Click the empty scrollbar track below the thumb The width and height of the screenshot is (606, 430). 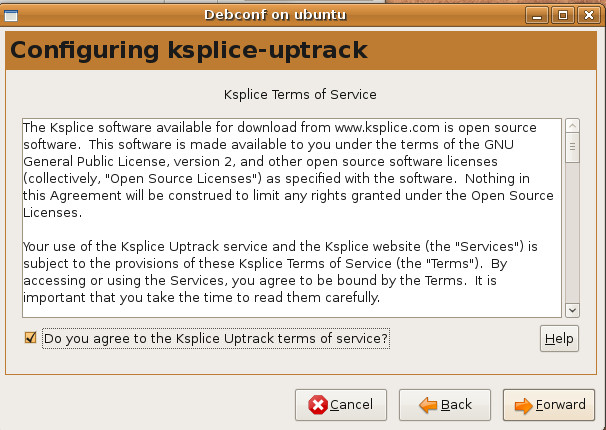tap(572, 233)
